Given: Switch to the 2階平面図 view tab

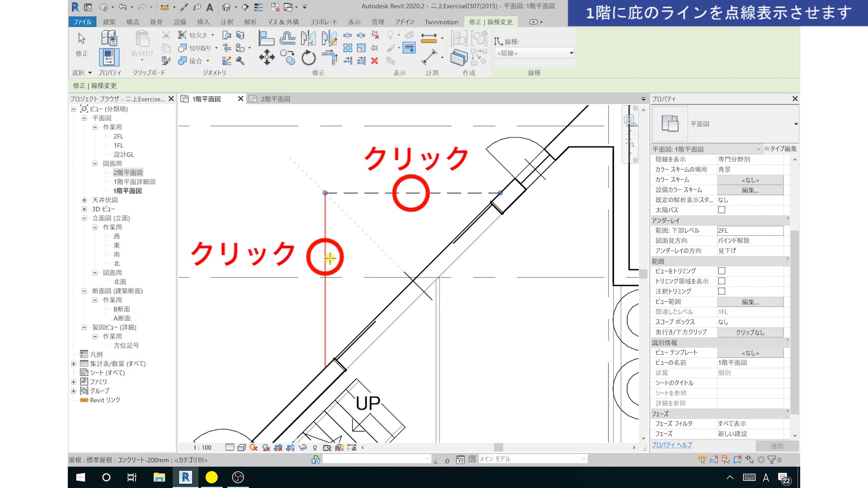Looking at the screenshot, I should click(275, 99).
